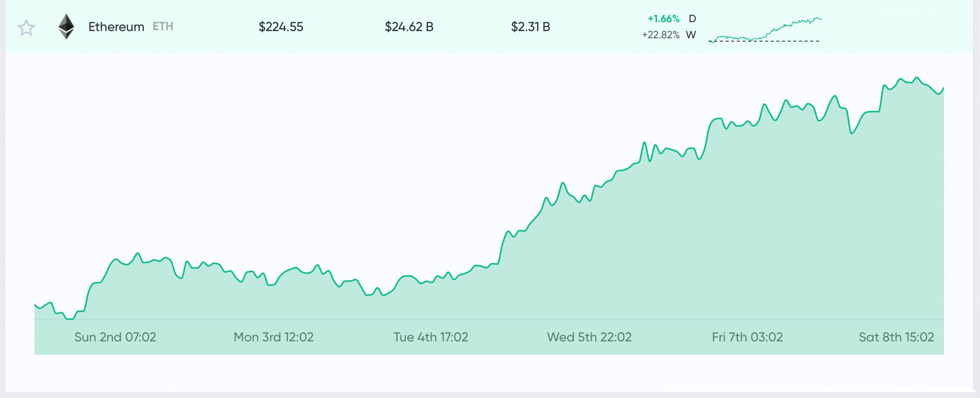Click the $224.55 price value
Screen dimensions: 980x398
(281, 27)
